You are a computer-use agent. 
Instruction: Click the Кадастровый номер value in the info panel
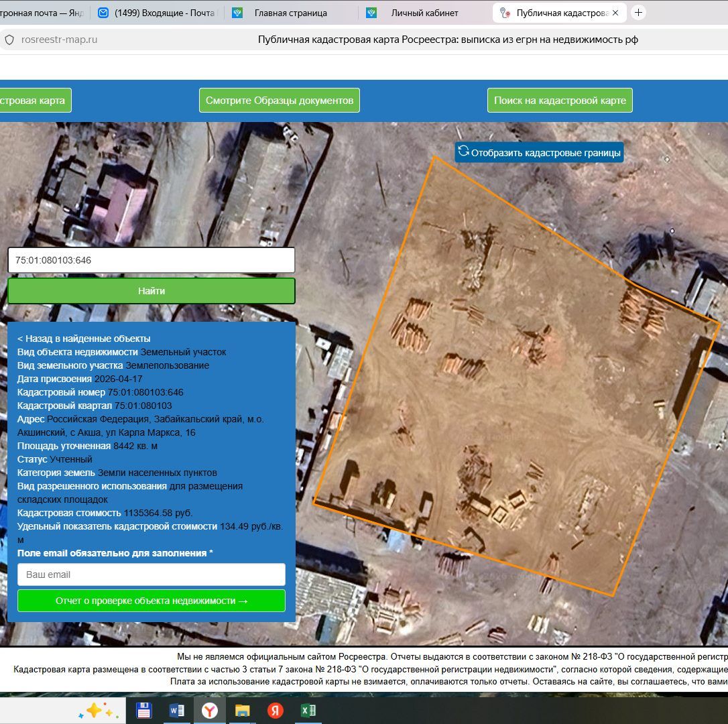click(145, 392)
